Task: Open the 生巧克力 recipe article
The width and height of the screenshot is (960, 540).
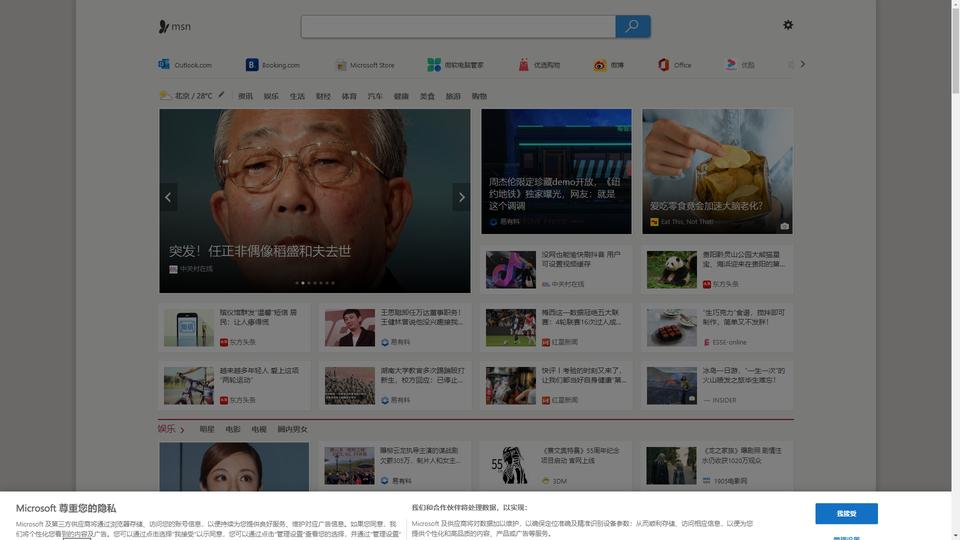Action: click(717, 328)
